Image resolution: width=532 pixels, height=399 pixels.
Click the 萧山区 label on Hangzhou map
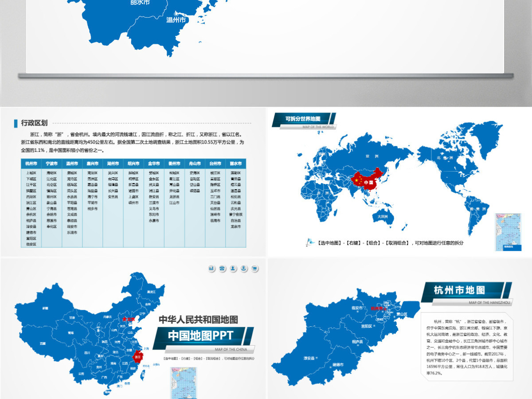401,313
